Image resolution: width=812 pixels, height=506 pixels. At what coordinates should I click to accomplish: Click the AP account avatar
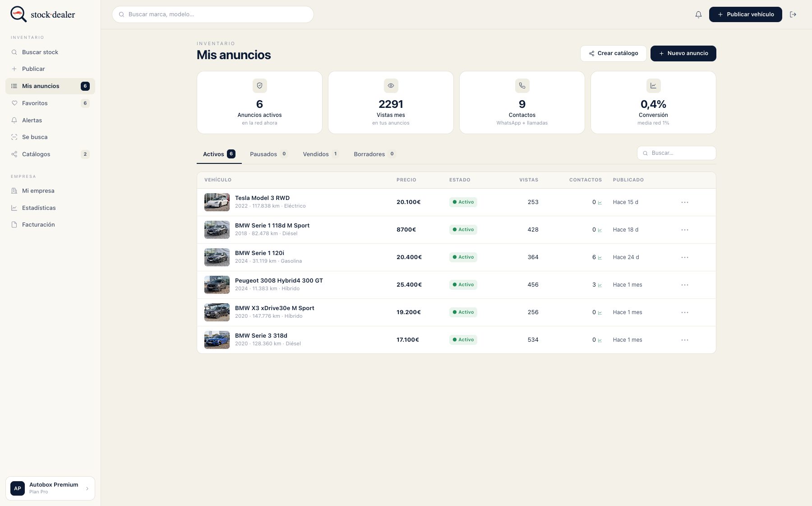(x=18, y=488)
